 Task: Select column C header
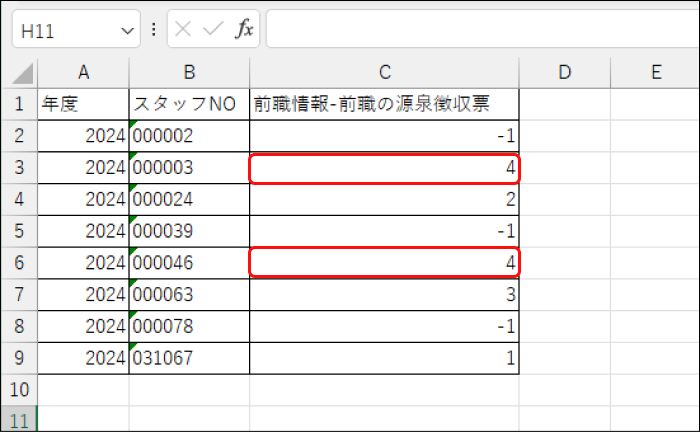(x=384, y=72)
